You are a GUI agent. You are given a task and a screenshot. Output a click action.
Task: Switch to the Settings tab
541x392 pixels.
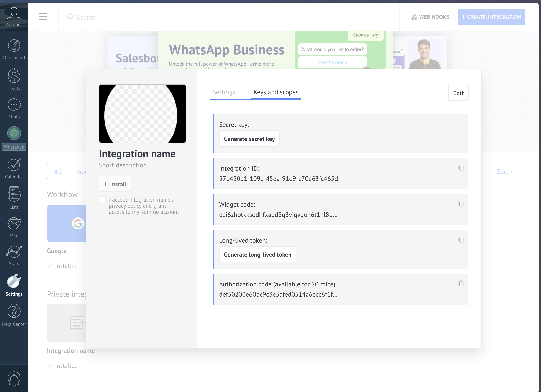[224, 92]
